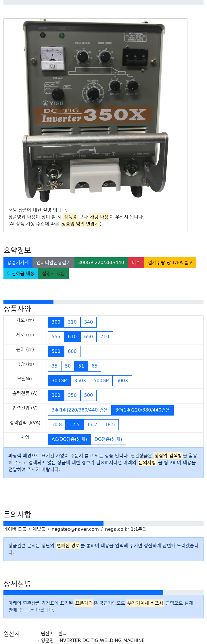Viewport: 207px width, 644px height.
Task: Select the 용접기자재 category tag
Action: pos(18,263)
